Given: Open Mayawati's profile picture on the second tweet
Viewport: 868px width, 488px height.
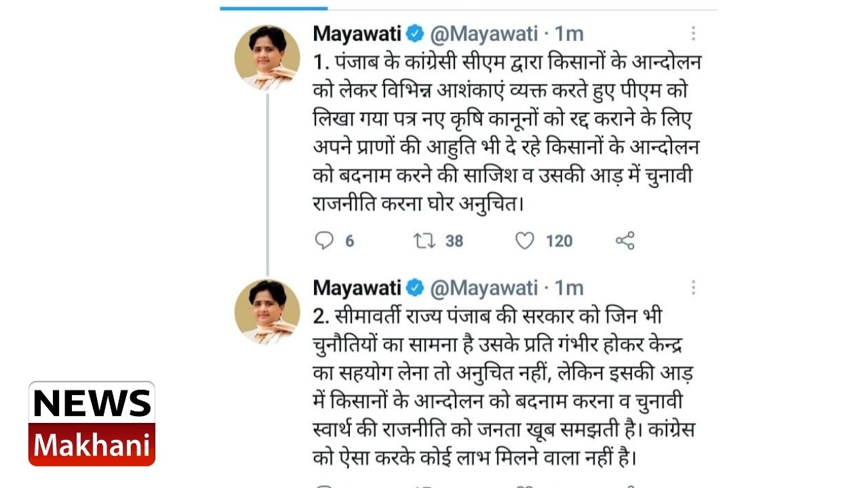Looking at the screenshot, I should (x=267, y=312).
